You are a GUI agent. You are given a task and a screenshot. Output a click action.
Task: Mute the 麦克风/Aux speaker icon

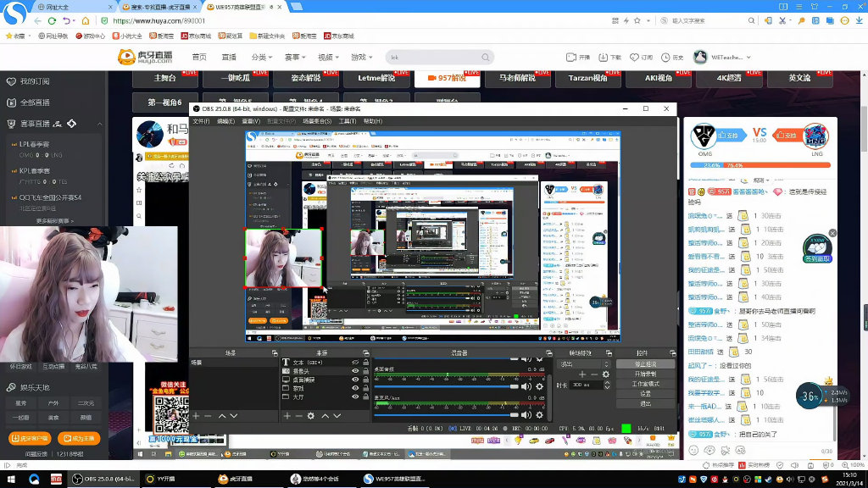tap(526, 413)
